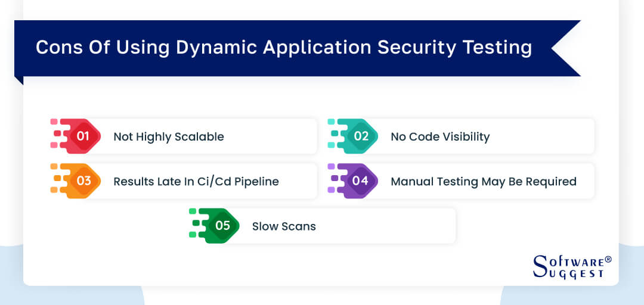Click the orange 03 number badge

(x=83, y=181)
